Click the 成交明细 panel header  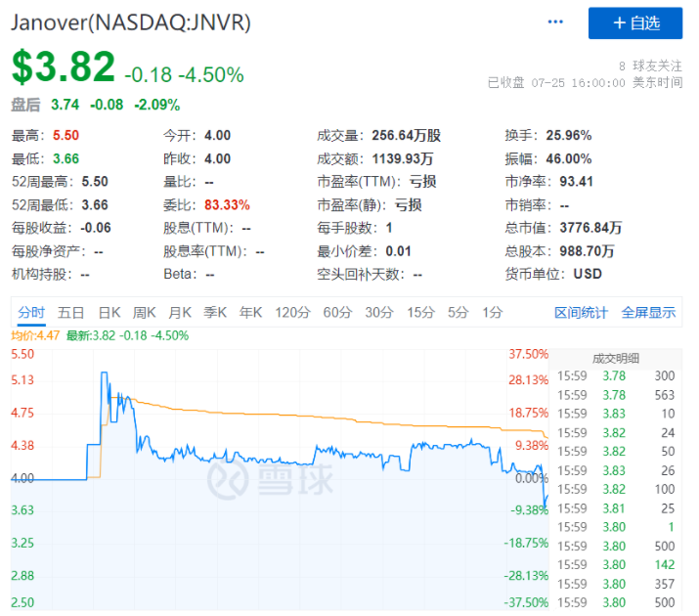coord(616,358)
